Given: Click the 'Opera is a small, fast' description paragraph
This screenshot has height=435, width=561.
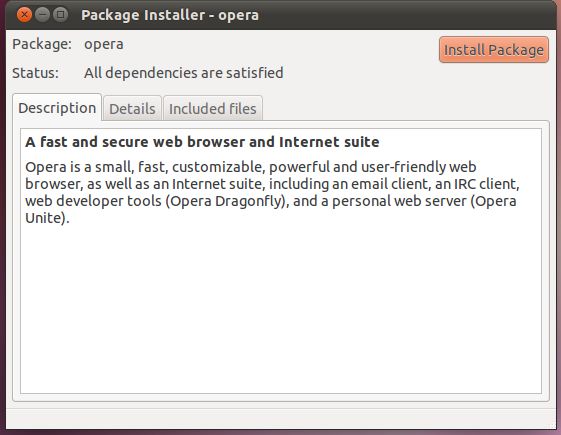Looking at the screenshot, I should 272,192.
